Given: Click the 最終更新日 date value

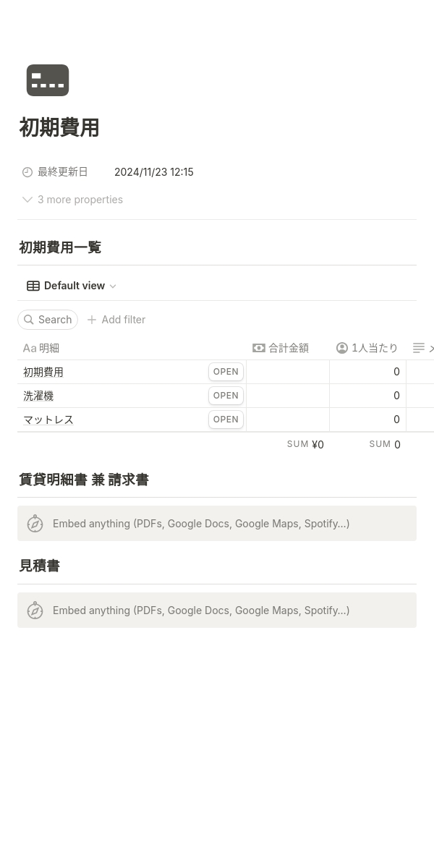Looking at the screenshot, I should click(x=154, y=172).
